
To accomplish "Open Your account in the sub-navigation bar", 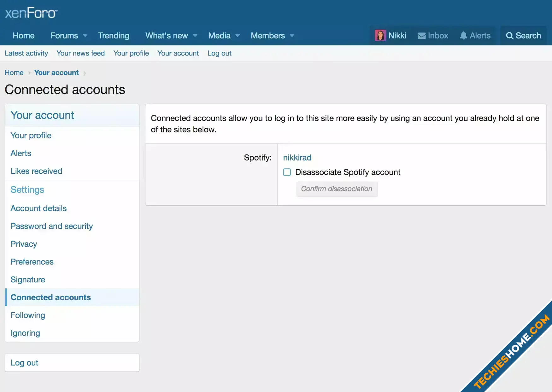I will pyautogui.click(x=178, y=53).
